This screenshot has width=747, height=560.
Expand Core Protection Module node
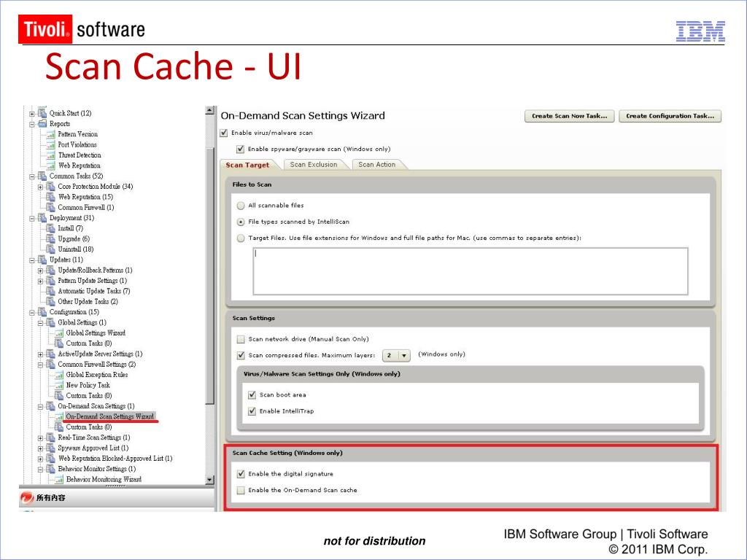pos(41,187)
